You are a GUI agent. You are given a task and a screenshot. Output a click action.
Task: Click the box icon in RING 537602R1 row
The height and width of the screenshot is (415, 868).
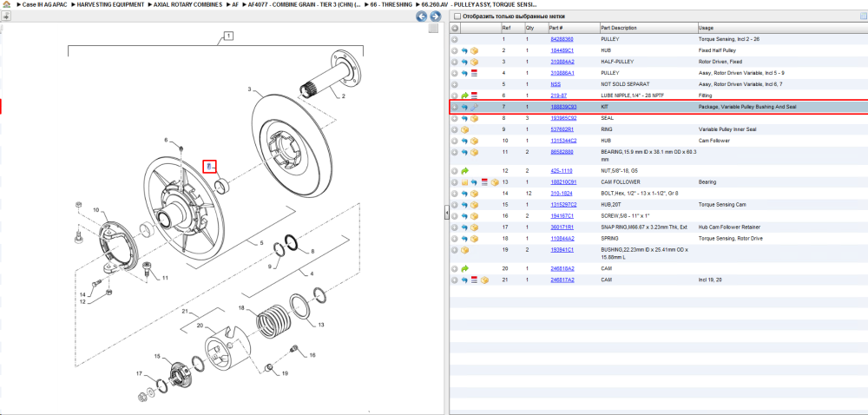tap(464, 129)
